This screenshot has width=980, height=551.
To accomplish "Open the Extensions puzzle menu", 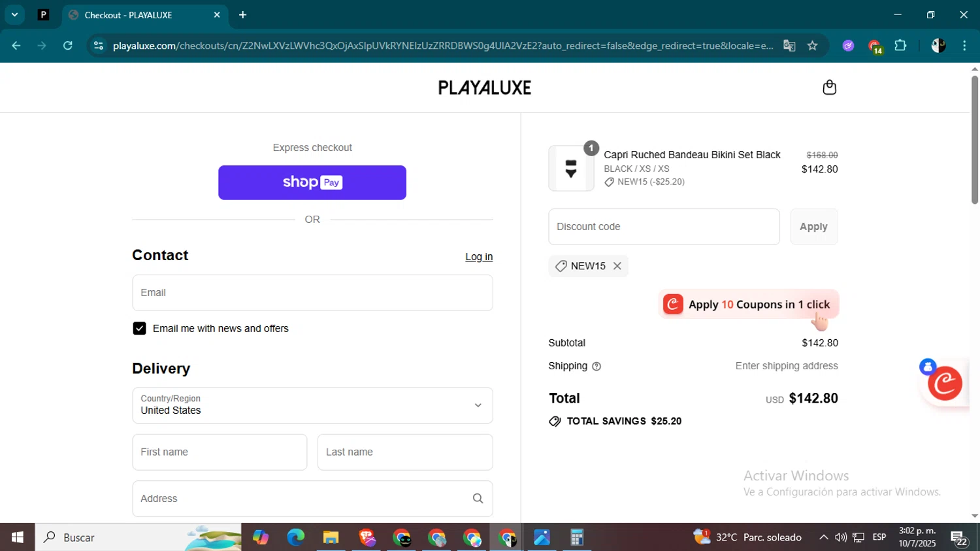I will coord(900,46).
